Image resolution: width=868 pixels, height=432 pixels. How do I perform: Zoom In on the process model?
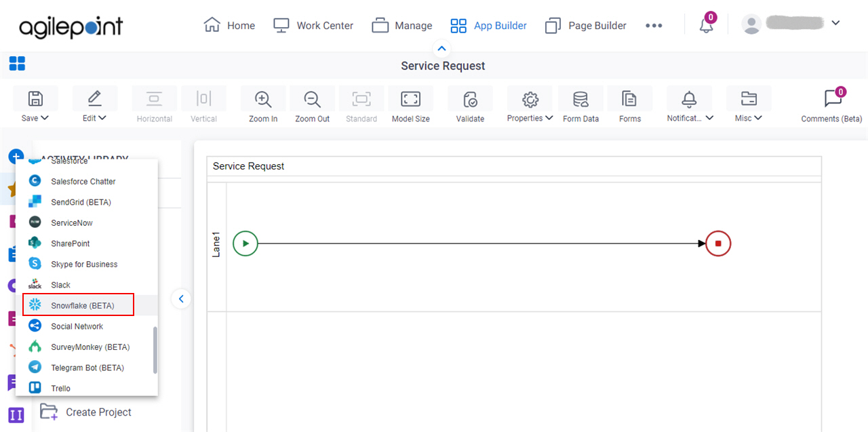[263, 105]
